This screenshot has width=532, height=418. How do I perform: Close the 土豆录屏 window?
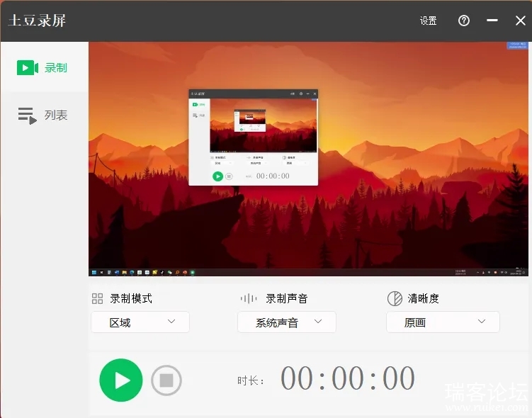coord(521,21)
